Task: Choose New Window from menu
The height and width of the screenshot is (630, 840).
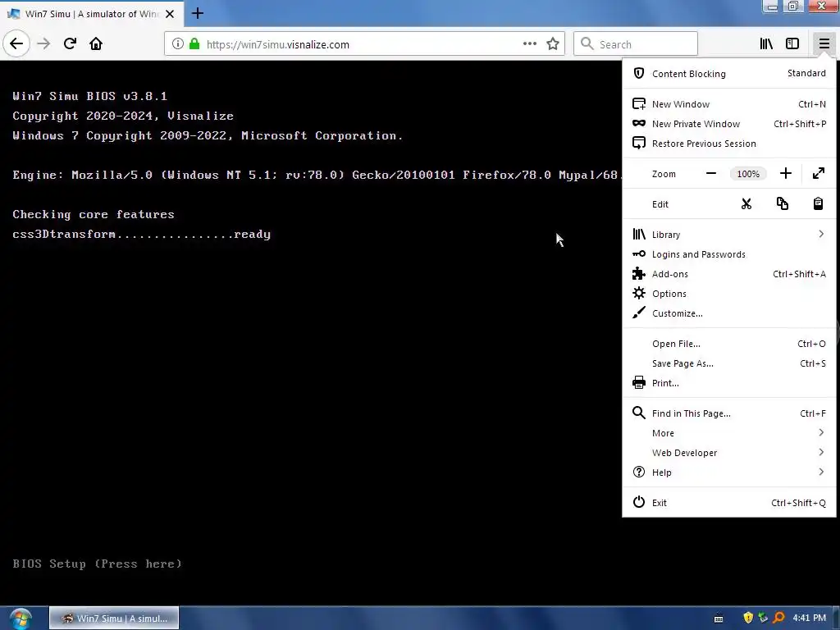Action: point(728,104)
